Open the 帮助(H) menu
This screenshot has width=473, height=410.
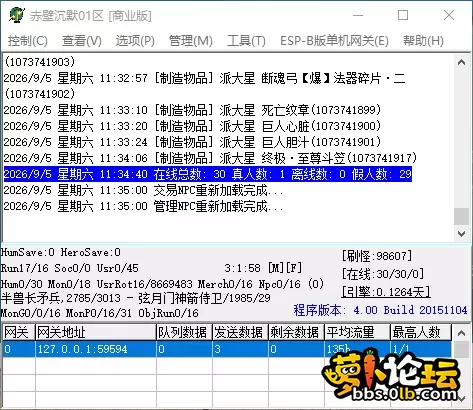pos(423,41)
